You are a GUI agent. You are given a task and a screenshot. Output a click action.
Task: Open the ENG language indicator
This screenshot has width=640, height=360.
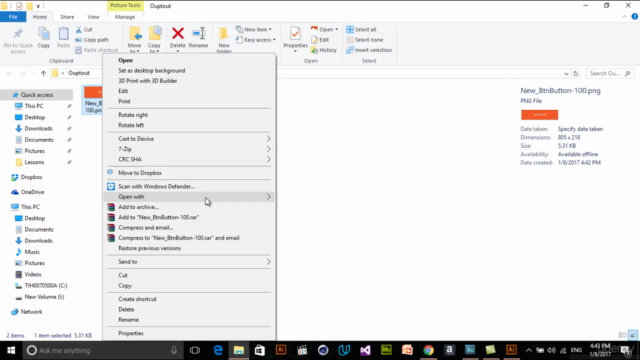tap(576, 350)
